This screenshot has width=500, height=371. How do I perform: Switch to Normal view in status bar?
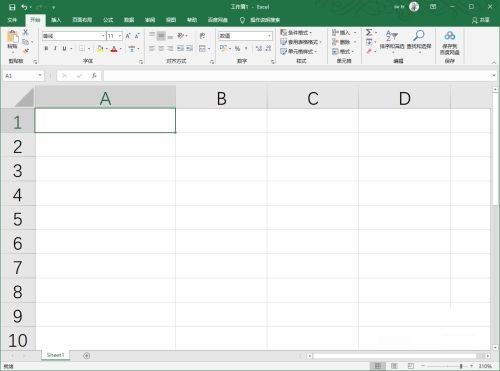377,366
